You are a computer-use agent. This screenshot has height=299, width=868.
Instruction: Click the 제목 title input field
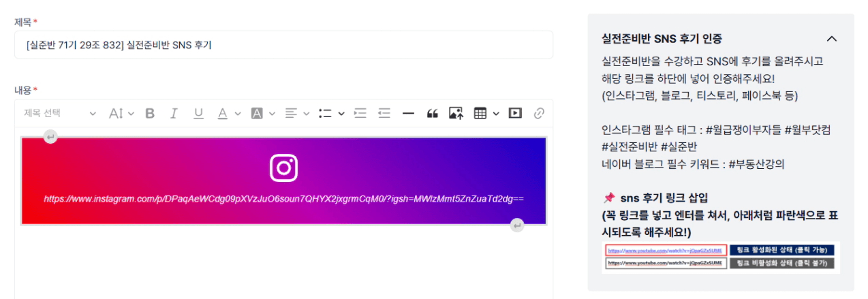283,45
